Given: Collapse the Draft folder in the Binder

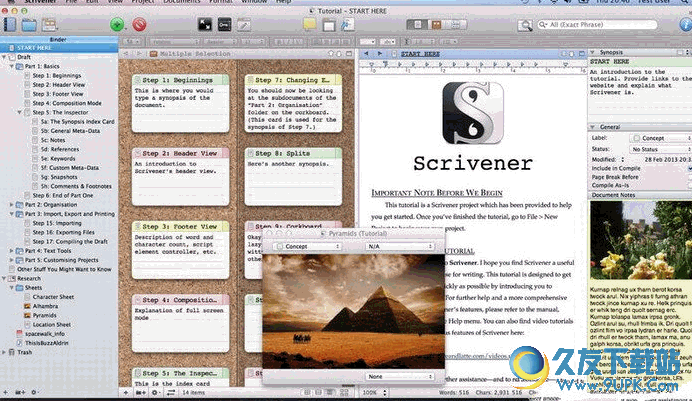Looking at the screenshot, I should click(4, 57).
